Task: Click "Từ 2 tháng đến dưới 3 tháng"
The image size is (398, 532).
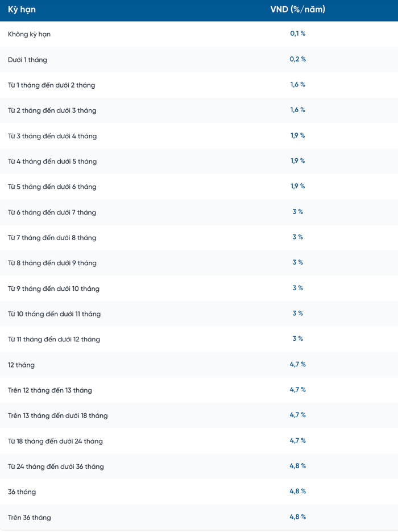Action: 52,110
